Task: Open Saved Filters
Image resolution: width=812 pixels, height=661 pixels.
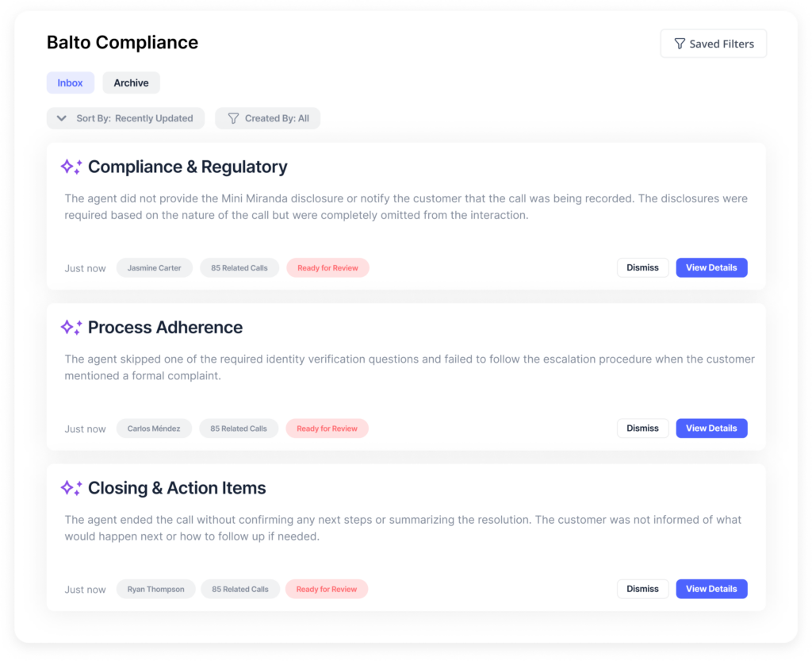Action: 713,44
